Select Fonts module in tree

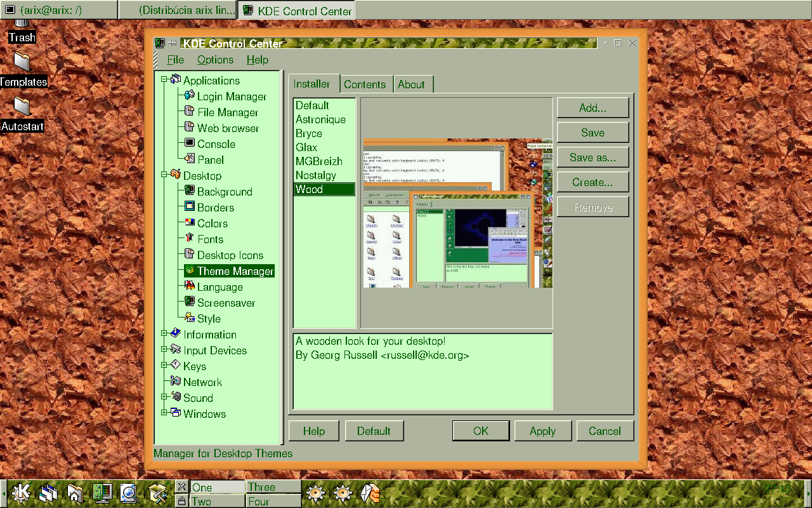pyautogui.click(x=204, y=239)
